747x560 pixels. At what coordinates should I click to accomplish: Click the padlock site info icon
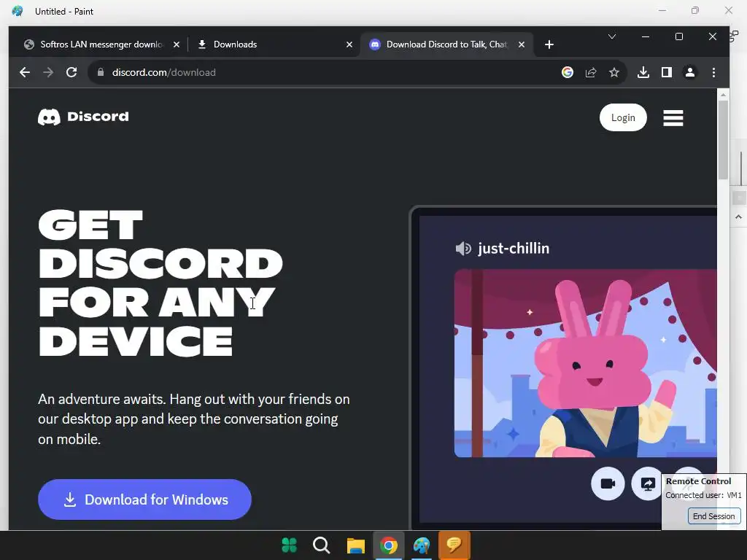pos(101,72)
